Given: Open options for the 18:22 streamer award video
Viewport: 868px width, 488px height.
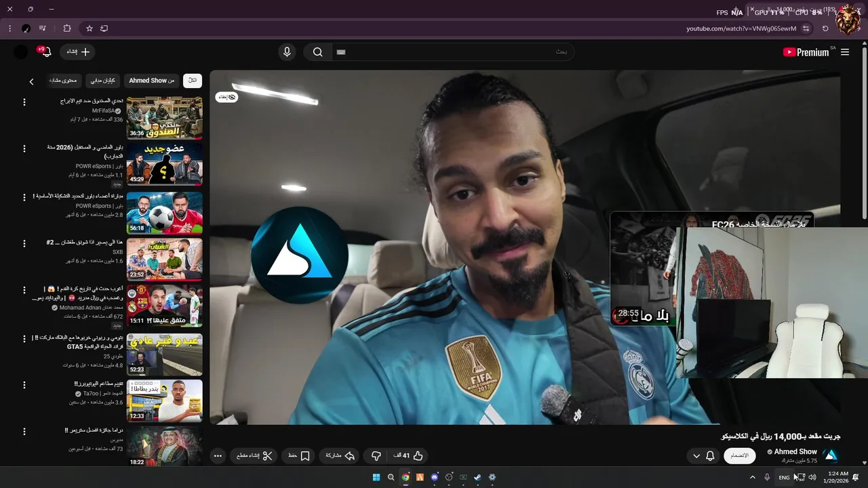Looking at the screenshot, I should tap(24, 431).
